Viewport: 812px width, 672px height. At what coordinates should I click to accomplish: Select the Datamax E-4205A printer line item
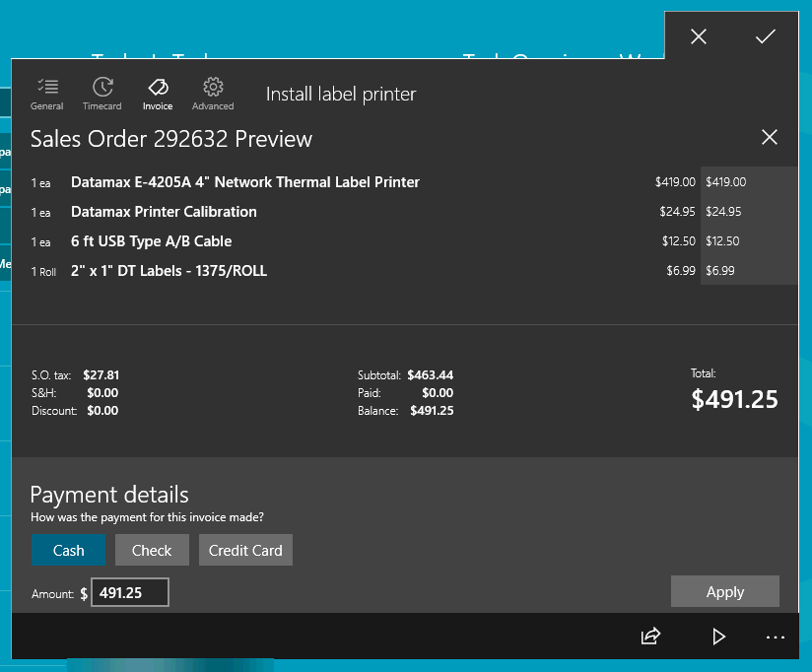[245, 182]
